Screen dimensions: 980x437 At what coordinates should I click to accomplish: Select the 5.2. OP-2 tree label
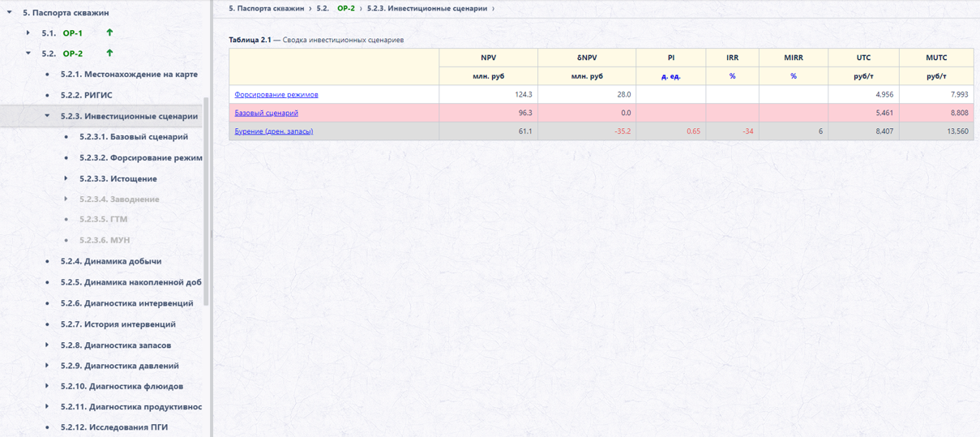coord(62,54)
